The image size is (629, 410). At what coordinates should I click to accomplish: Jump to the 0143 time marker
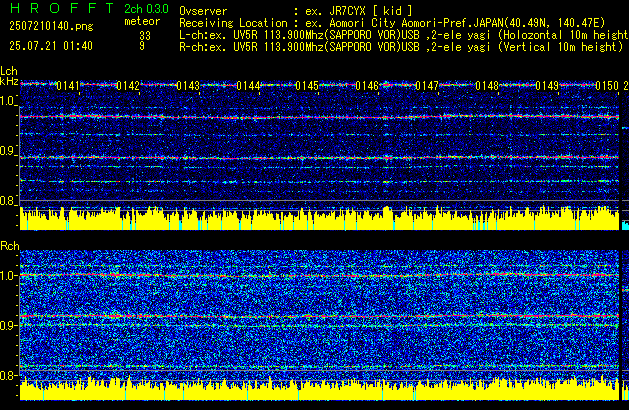pyautogui.click(x=188, y=86)
